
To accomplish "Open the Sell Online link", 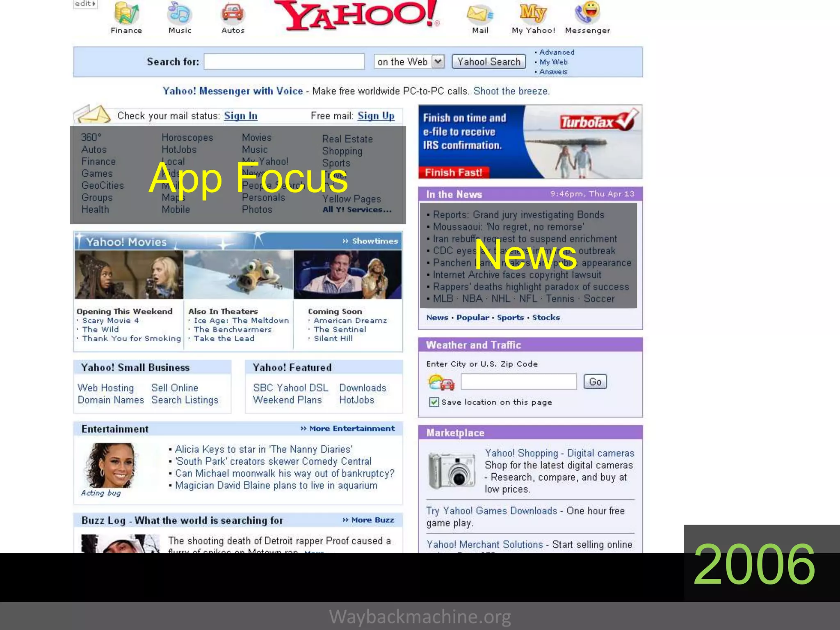I will (175, 388).
